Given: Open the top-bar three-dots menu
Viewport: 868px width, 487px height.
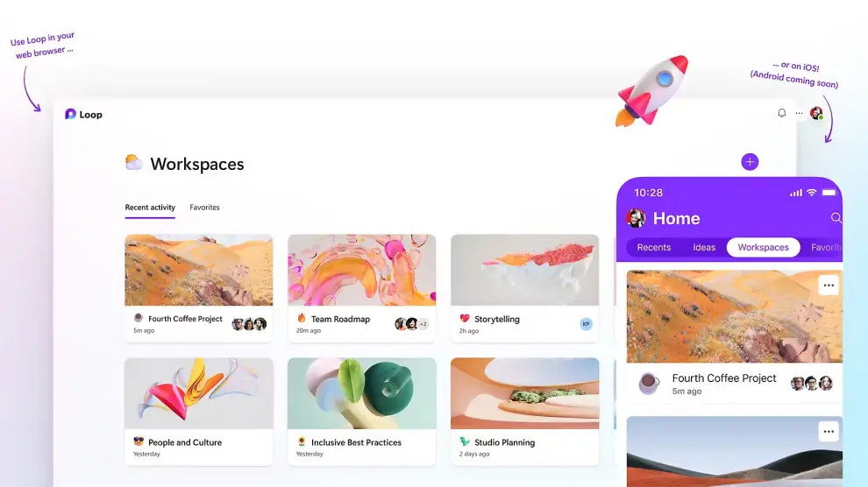Looking at the screenshot, I should 800,113.
